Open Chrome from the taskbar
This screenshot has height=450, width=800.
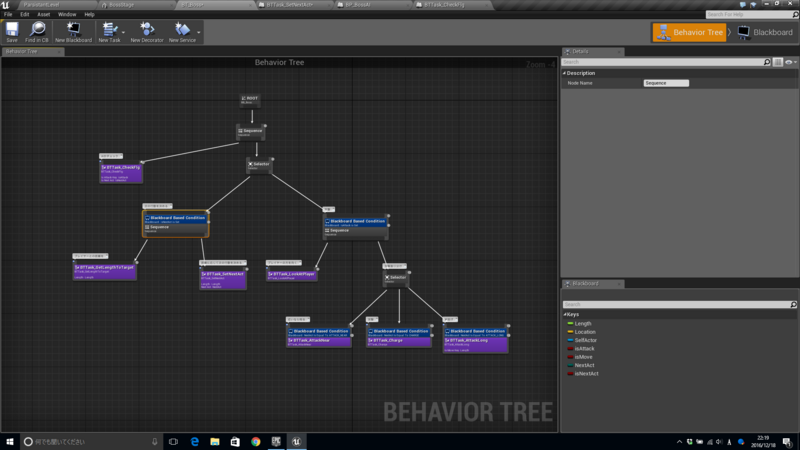coord(256,441)
